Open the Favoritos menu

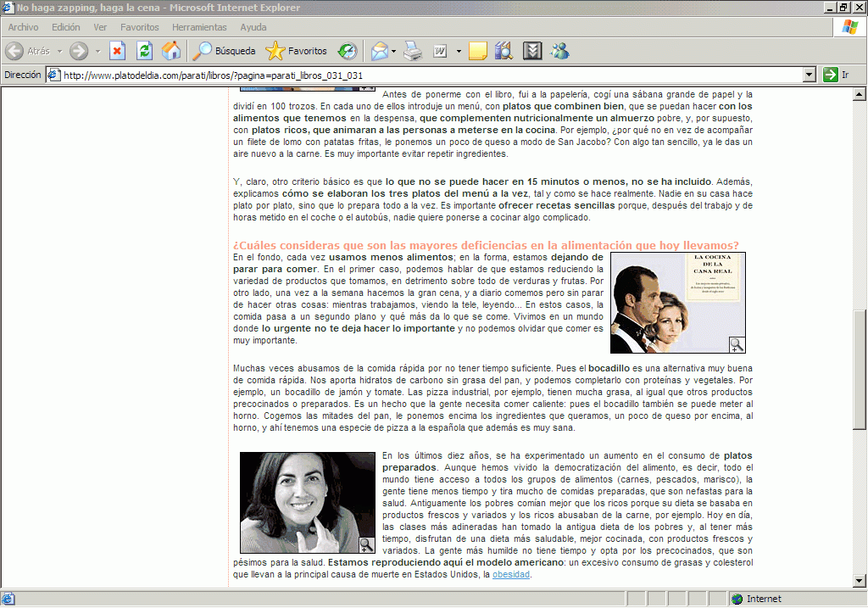click(140, 27)
